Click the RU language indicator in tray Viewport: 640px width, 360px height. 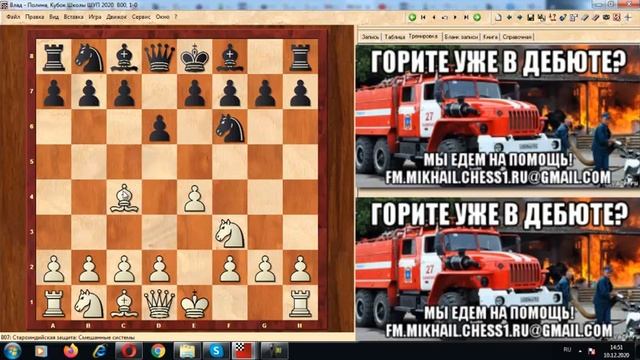pos(567,350)
